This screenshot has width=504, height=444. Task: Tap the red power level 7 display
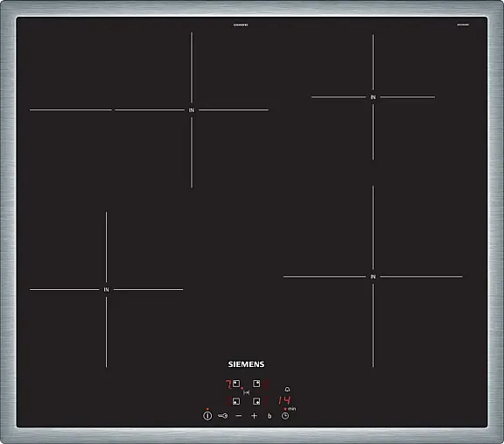click(228, 384)
